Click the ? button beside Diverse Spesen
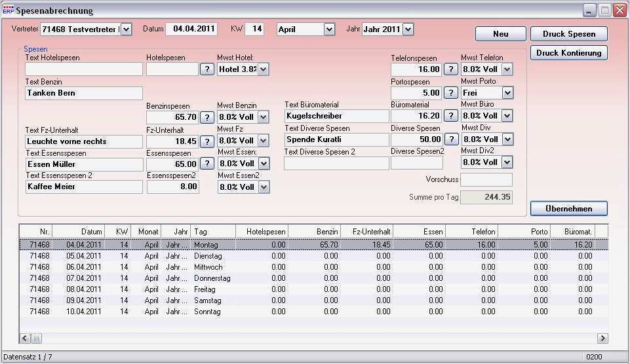Image resolution: width=630 pixels, height=364 pixels. (450, 139)
